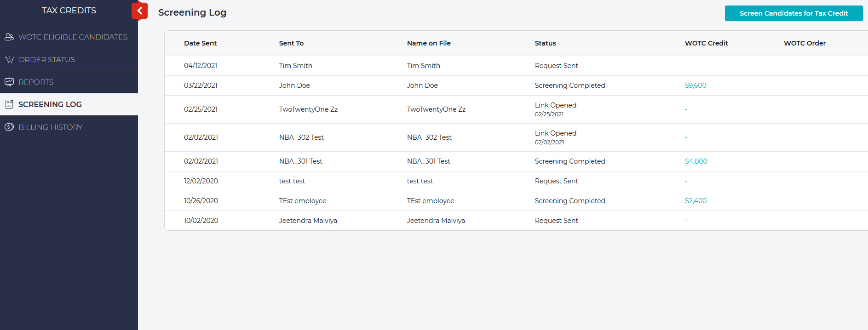Open the WOTC Eligible Candidates menu item
This screenshot has width=868, height=330.
(x=73, y=37)
